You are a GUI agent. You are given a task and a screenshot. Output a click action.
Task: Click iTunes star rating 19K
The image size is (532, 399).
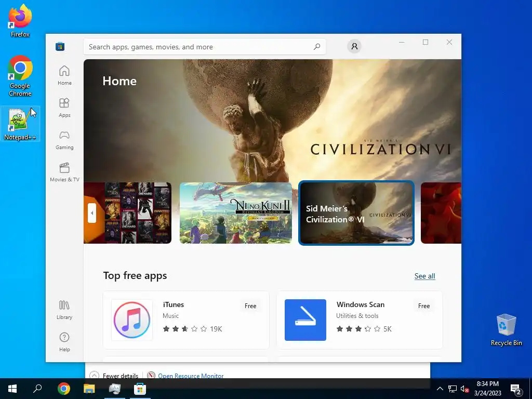pos(192,329)
